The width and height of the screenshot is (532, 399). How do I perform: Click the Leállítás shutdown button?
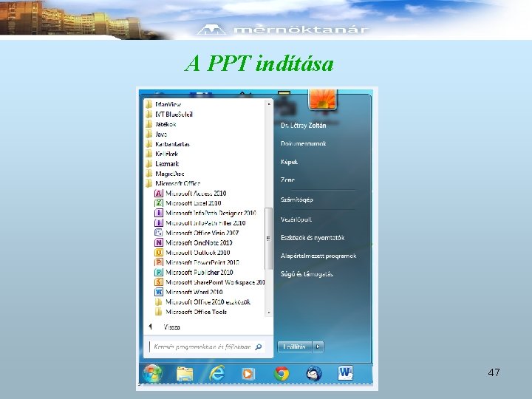point(295,347)
